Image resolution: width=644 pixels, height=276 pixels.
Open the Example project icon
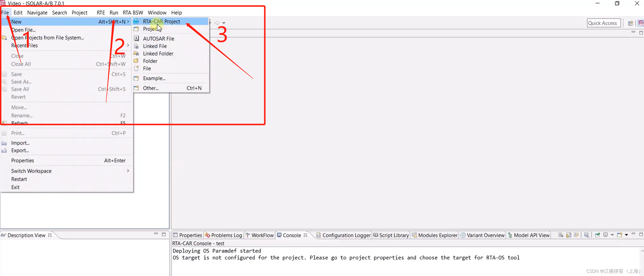[136, 78]
